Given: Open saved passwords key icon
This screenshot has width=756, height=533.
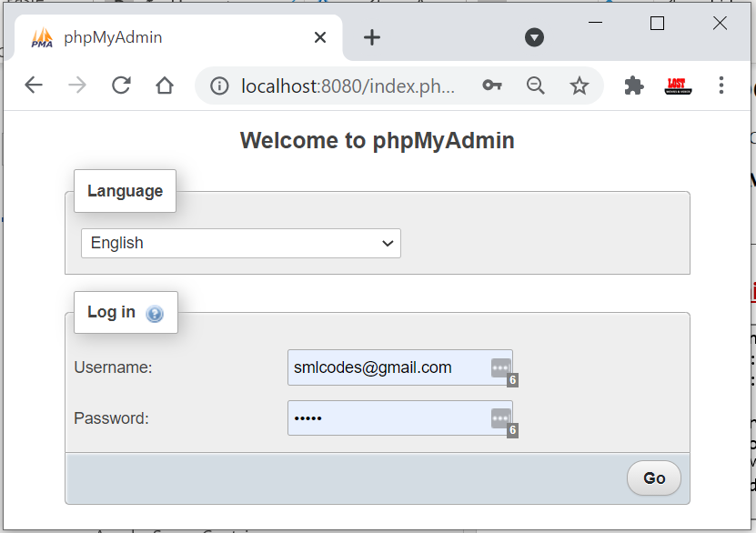Looking at the screenshot, I should (492, 85).
